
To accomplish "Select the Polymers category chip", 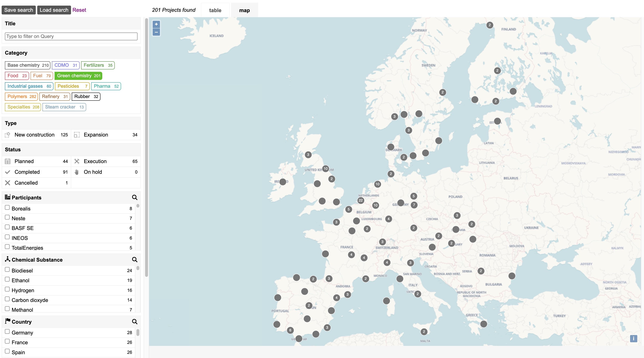I will coord(21,96).
